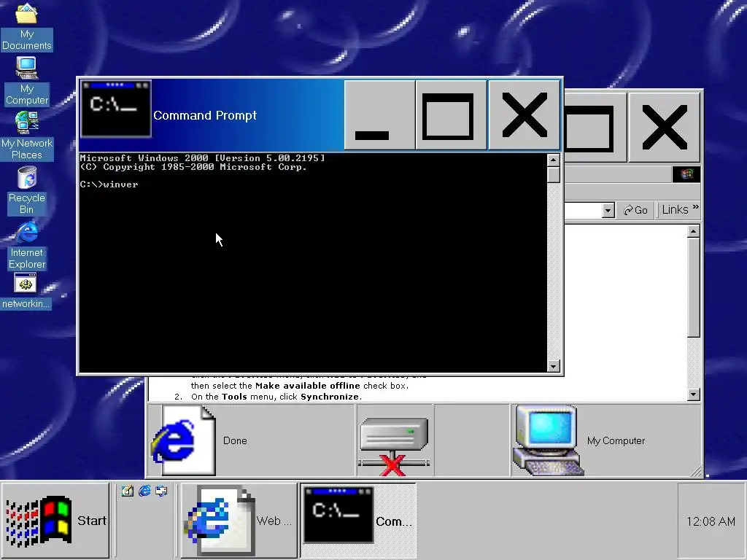Click the Command Prompt scrollbar up arrow
747x560 pixels.
(553, 160)
